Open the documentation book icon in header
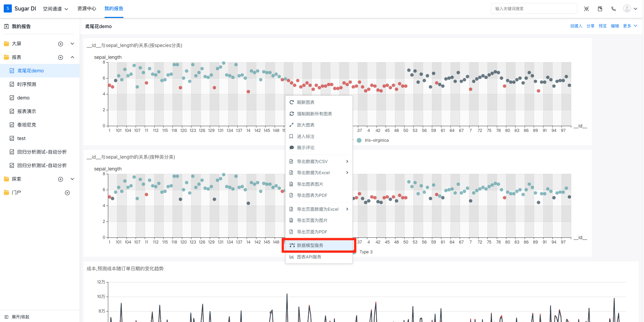The width and height of the screenshot is (644, 322). (600, 9)
